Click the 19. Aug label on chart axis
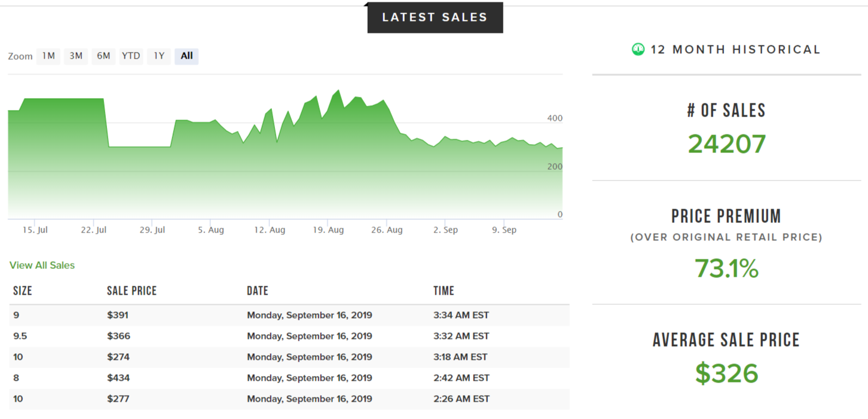 point(328,230)
